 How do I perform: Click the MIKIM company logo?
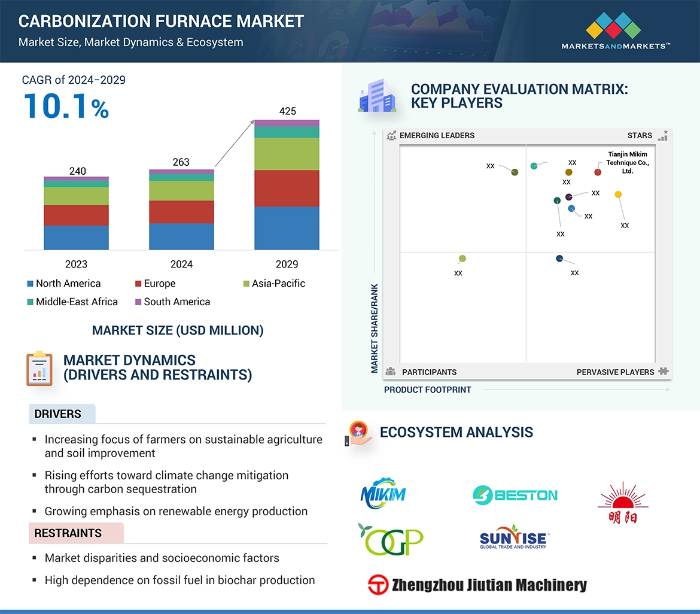click(x=384, y=494)
